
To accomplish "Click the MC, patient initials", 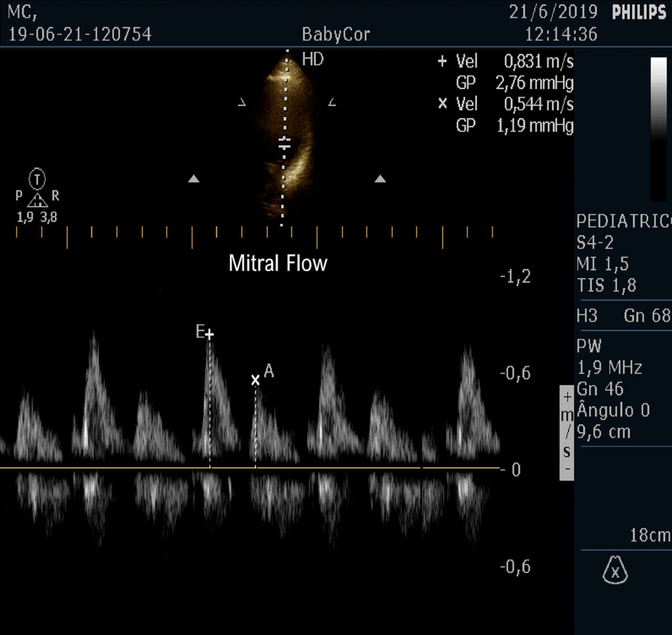I will 23,12.
